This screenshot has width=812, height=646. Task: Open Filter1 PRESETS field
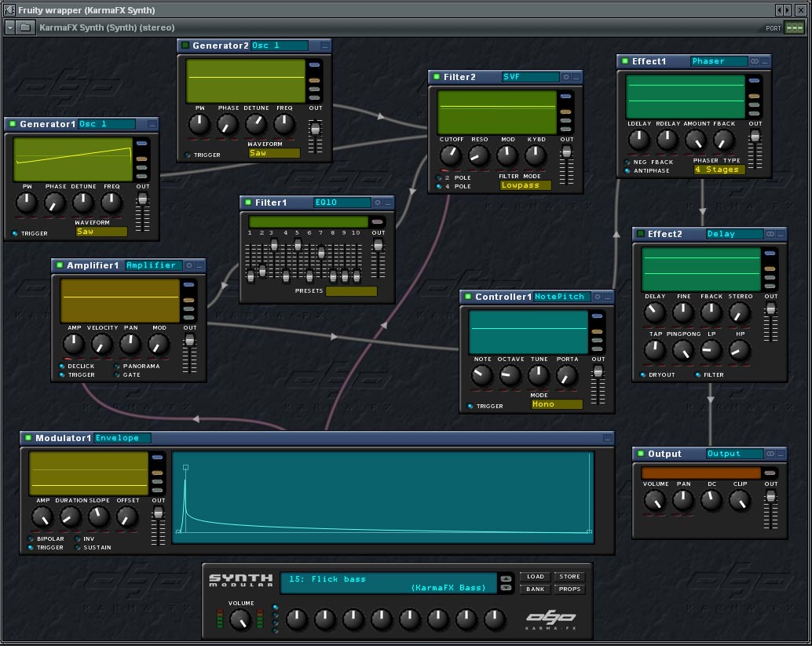click(351, 291)
